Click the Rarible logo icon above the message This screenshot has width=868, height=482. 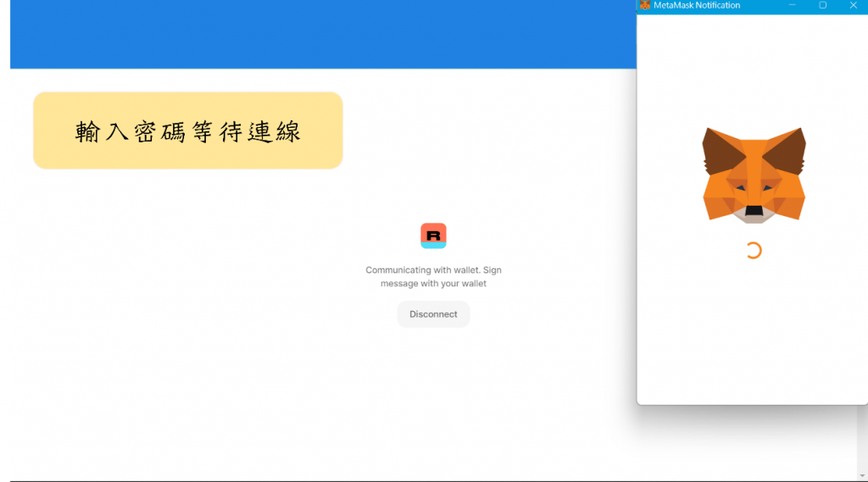click(x=433, y=235)
